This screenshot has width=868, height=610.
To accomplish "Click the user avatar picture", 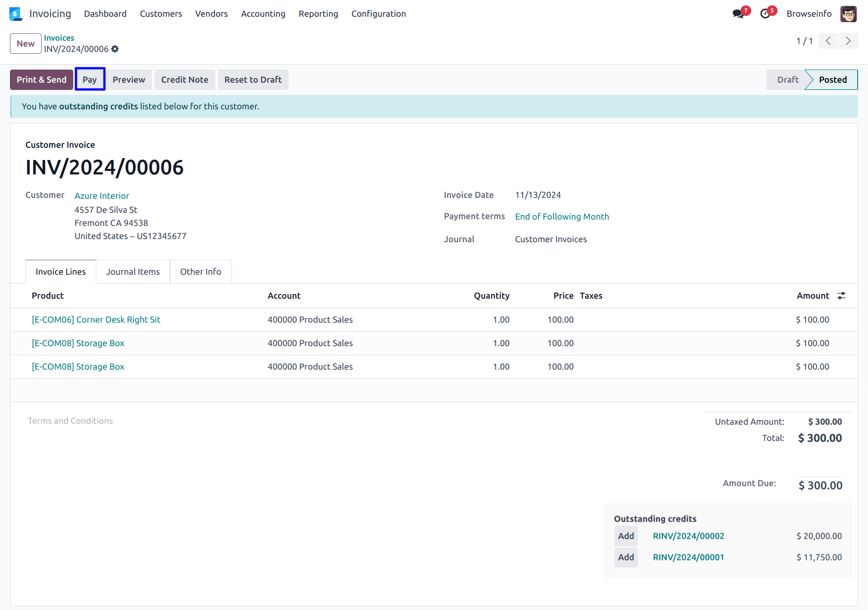I will click(x=848, y=14).
